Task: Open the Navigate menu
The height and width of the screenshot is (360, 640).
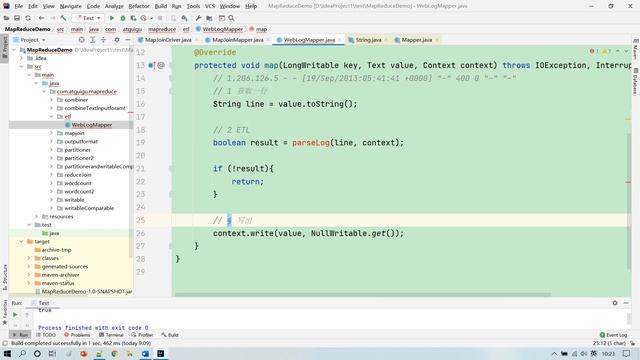Action: (x=71, y=6)
